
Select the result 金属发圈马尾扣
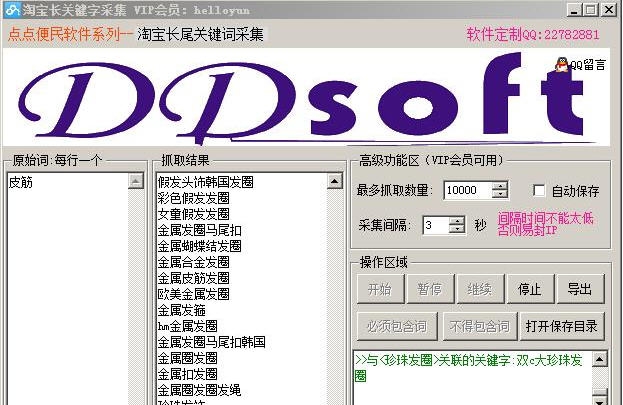point(199,230)
